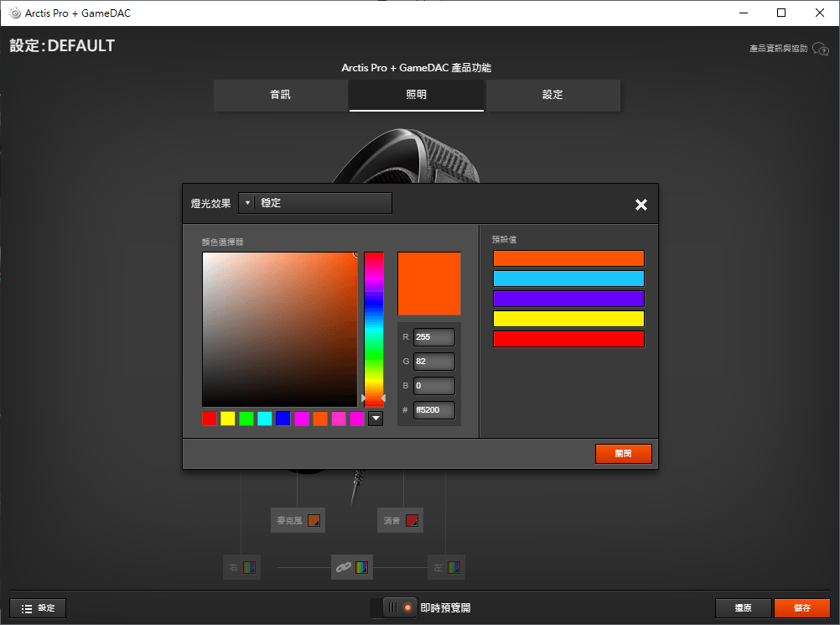This screenshot has height=625, width=840.
Task: Click the chain link icon between right and left
Action: (344, 567)
